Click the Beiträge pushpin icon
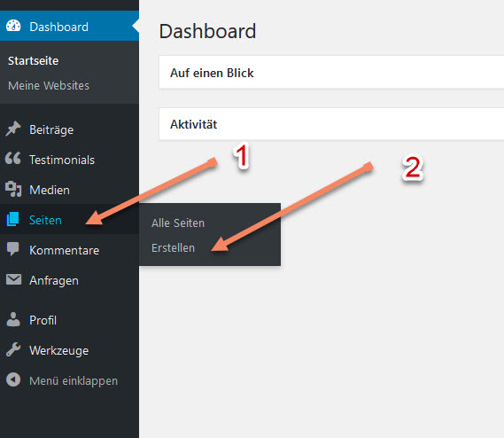The height and width of the screenshot is (438, 504). click(x=13, y=129)
